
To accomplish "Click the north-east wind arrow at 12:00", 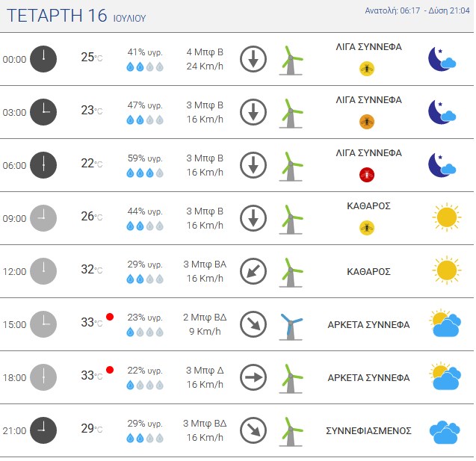I will [253, 271].
